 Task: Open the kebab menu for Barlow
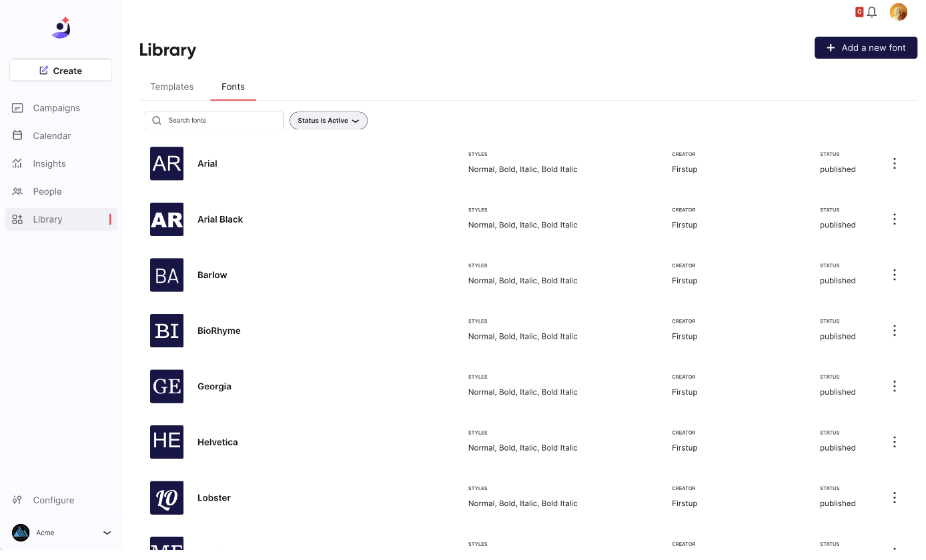895,275
